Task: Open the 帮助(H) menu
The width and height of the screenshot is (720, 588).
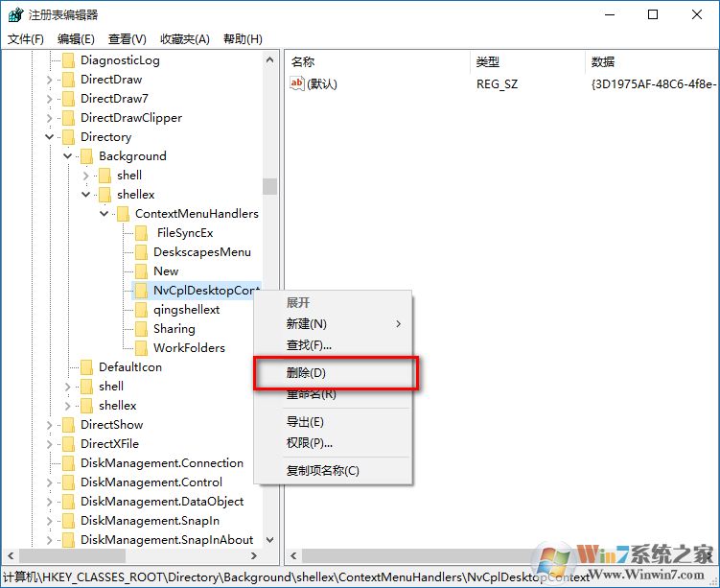Action: point(243,39)
